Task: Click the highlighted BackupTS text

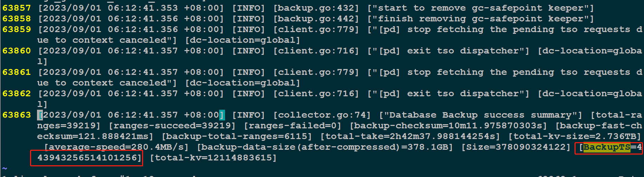Action: point(607,147)
